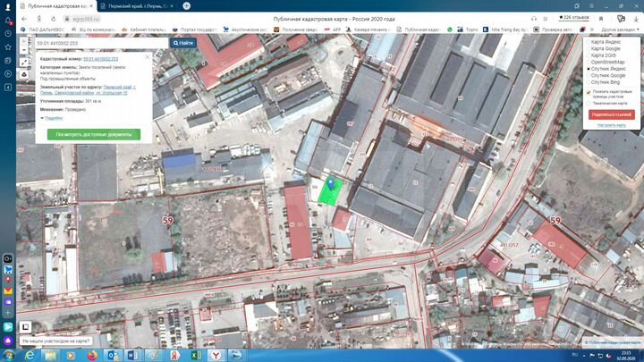The height and width of the screenshot is (362, 644).
Task: Click the cadastral number search field
Action: point(100,42)
